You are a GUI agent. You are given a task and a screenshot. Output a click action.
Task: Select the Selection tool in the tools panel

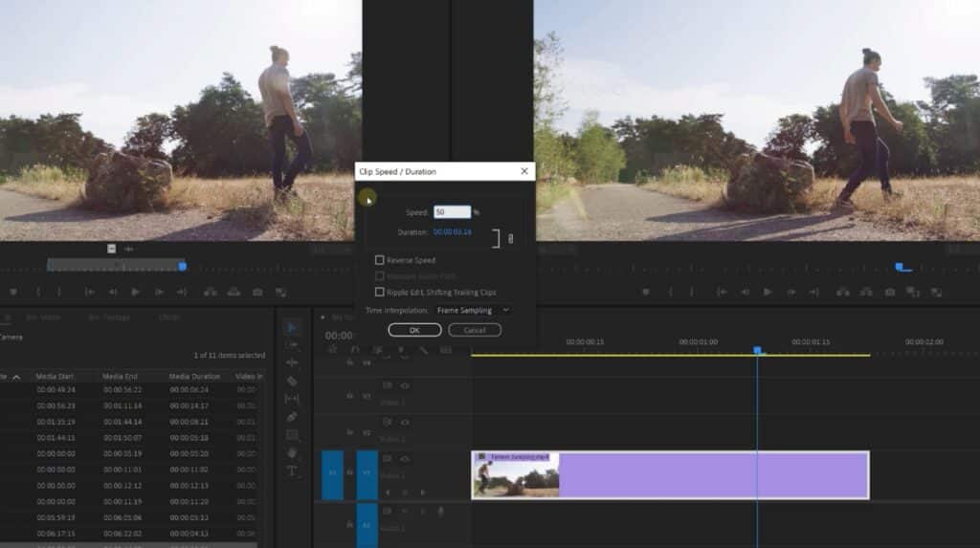[292, 327]
